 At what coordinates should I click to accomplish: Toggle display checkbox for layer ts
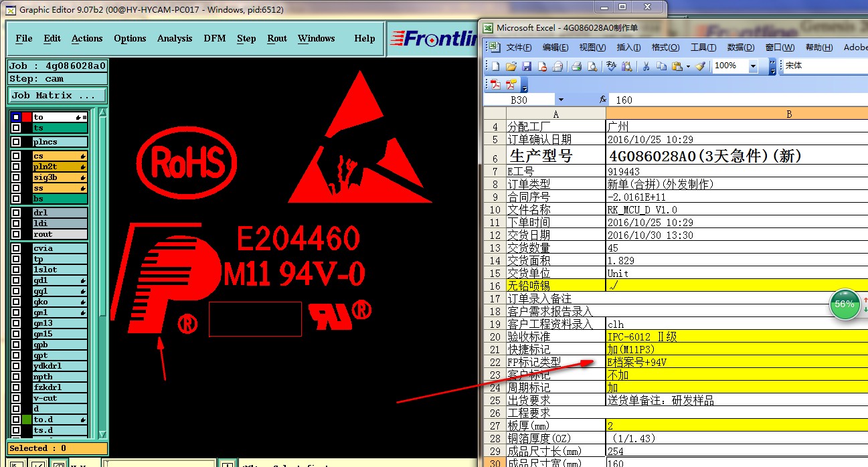pos(16,128)
